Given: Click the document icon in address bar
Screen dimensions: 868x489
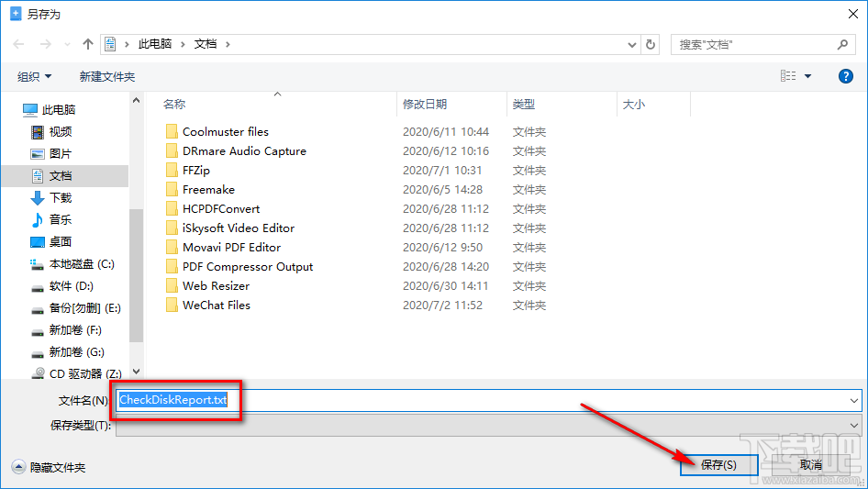Looking at the screenshot, I should (110, 44).
